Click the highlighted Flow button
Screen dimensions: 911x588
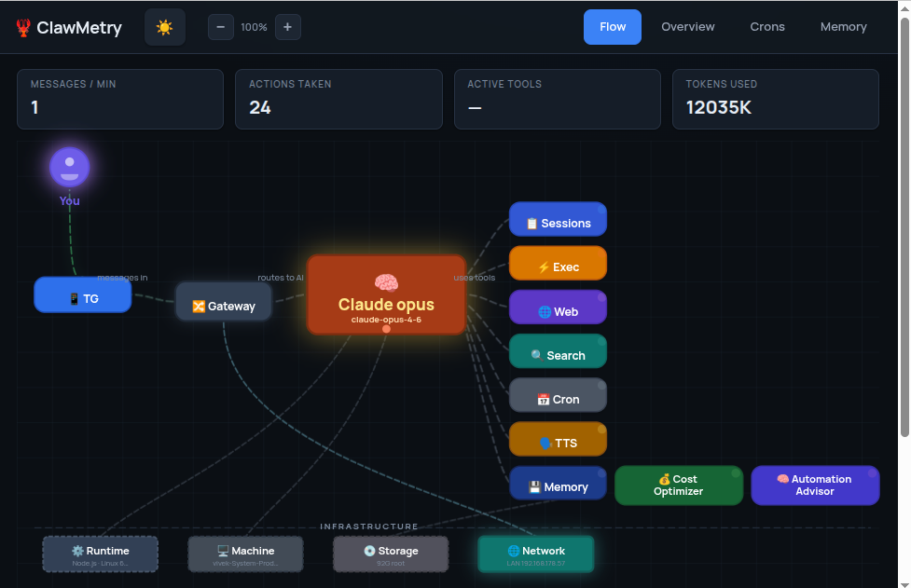coord(612,27)
